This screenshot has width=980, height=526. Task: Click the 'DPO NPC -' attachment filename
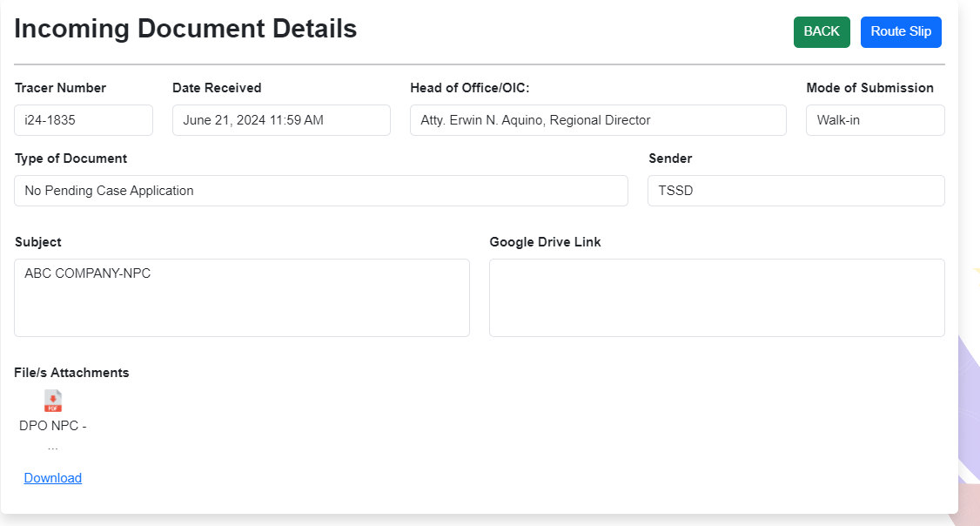point(53,425)
